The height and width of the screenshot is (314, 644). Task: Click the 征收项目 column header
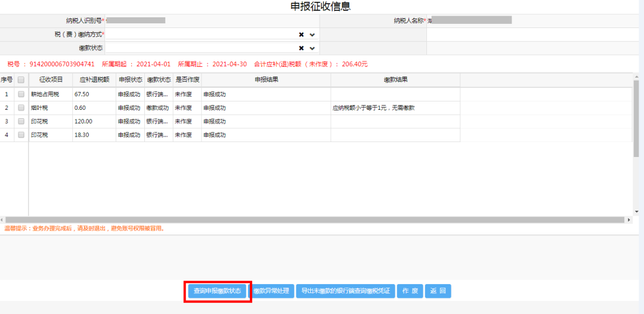(x=51, y=80)
